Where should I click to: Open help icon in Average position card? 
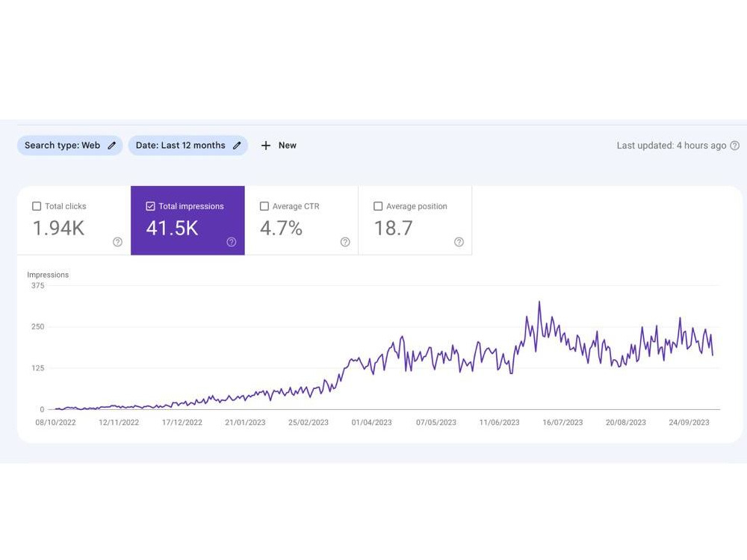(x=459, y=242)
